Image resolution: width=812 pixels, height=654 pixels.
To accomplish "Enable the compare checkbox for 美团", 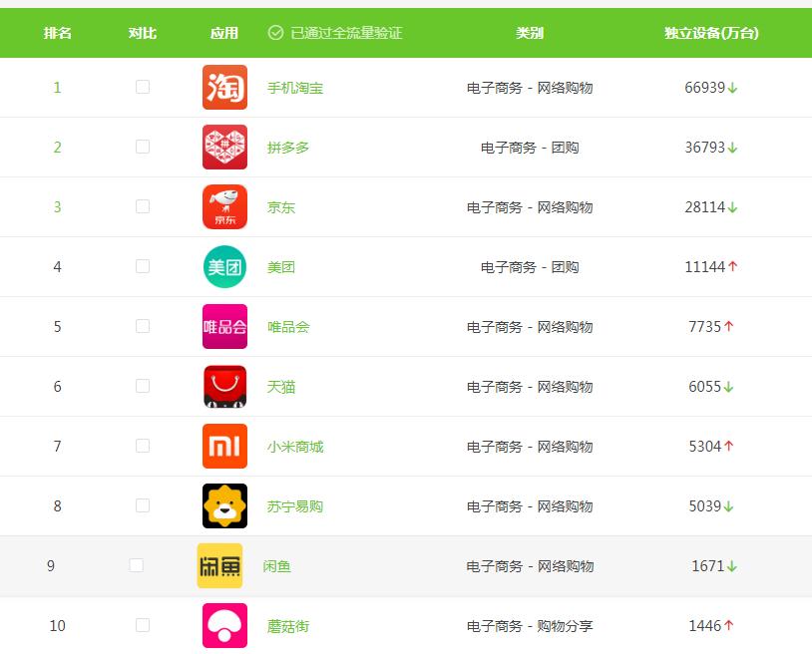I will pos(142,266).
